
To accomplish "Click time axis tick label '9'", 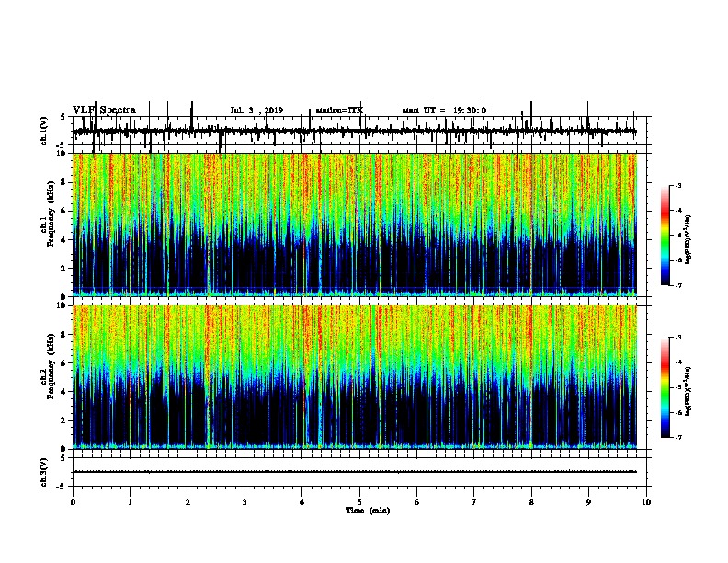I will pyautogui.click(x=588, y=502).
